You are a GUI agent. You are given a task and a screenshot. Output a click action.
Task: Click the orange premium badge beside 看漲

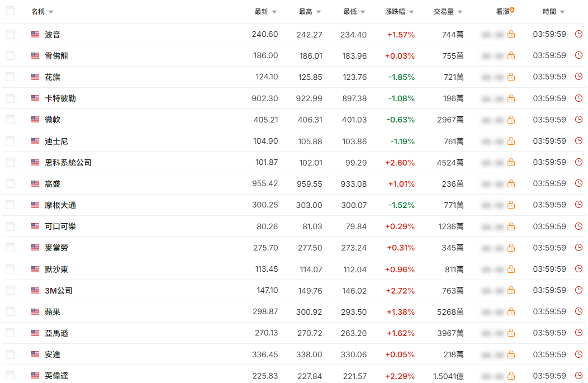(512, 10)
